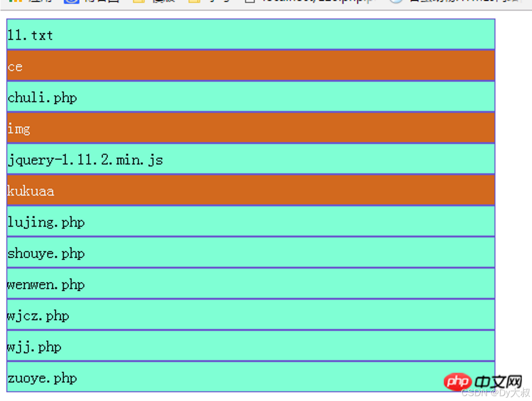The image size is (532, 401).
Task: Select the lujing.php file row
Action: (x=251, y=221)
